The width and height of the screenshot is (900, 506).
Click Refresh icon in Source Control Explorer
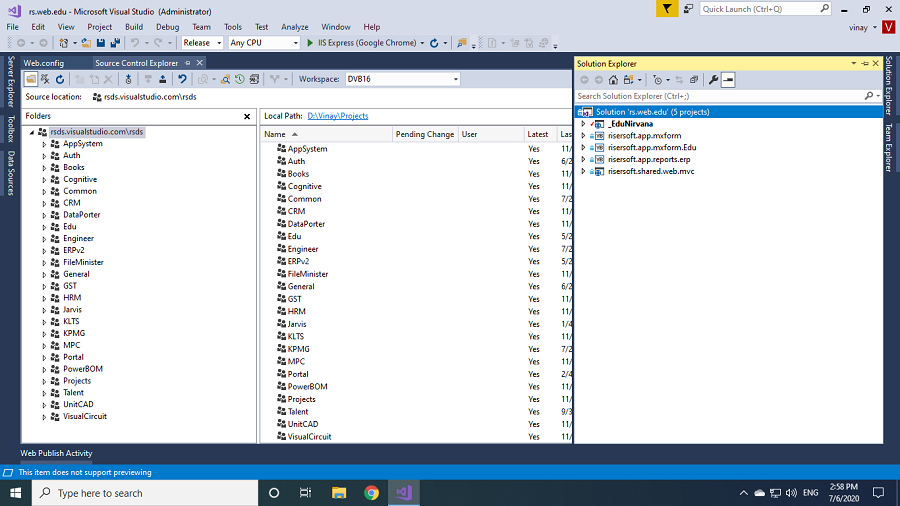pyautogui.click(x=60, y=79)
